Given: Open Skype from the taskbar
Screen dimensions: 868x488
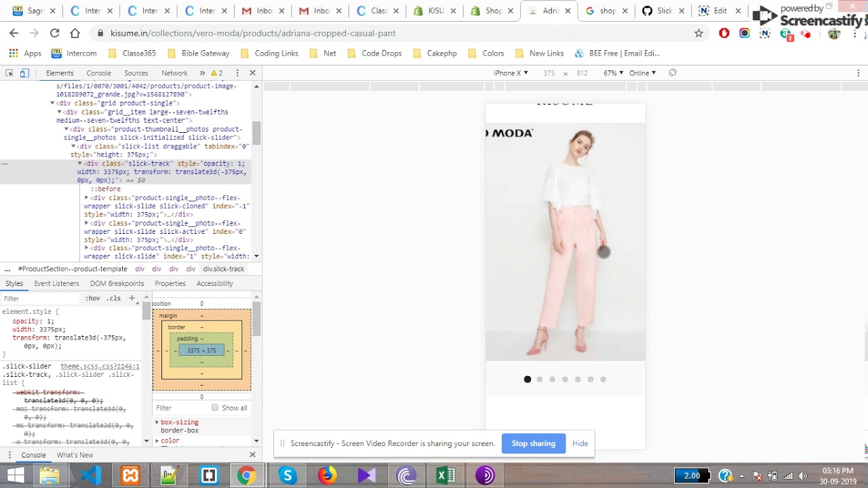Looking at the screenshot, I should (288, 475).
